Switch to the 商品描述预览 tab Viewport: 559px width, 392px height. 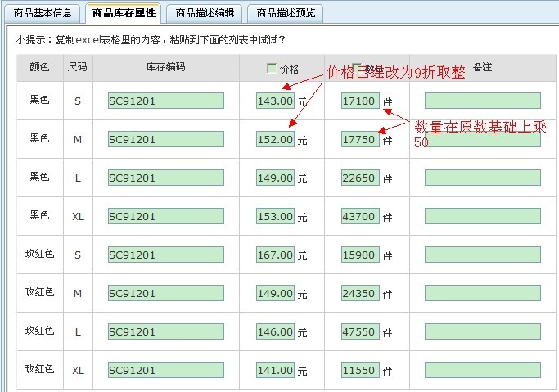click(x=285, y=13)
